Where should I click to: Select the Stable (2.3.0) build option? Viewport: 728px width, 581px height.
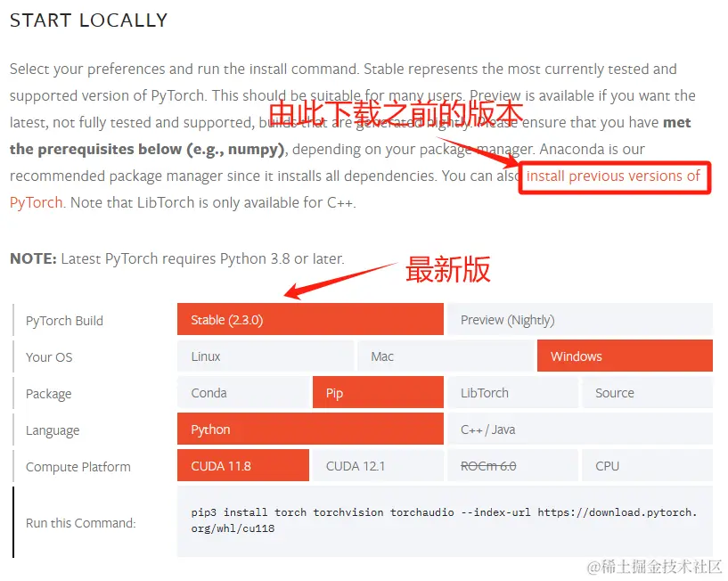310,320
